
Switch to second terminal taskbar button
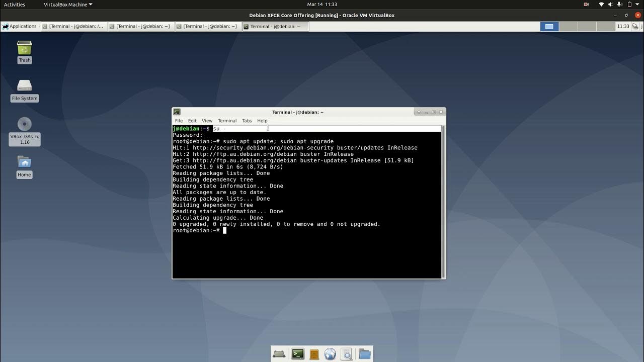141,26
